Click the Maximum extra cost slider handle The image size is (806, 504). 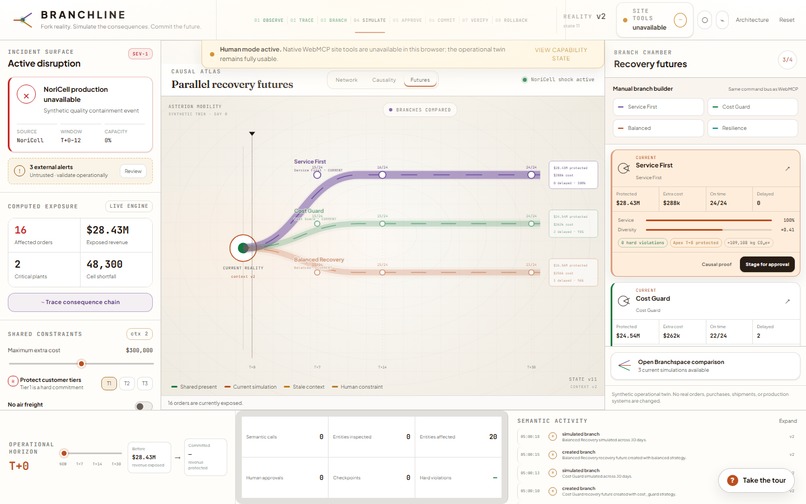pyautogui.click(x=81, y=364)
